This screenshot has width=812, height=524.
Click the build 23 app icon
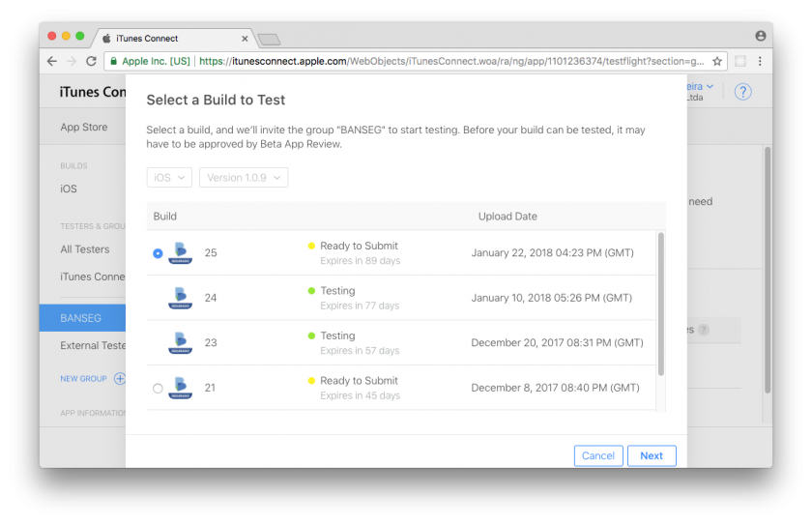[x=181, y=342]
